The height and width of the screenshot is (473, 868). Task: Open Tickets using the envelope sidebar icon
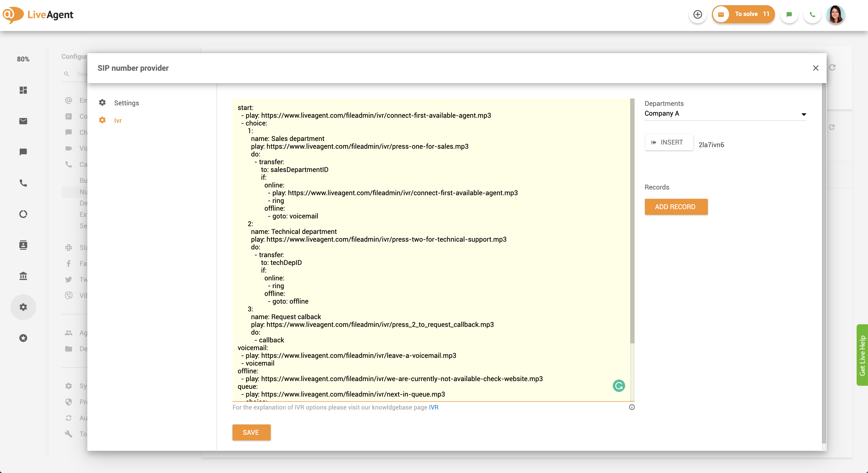pos(23,121)
